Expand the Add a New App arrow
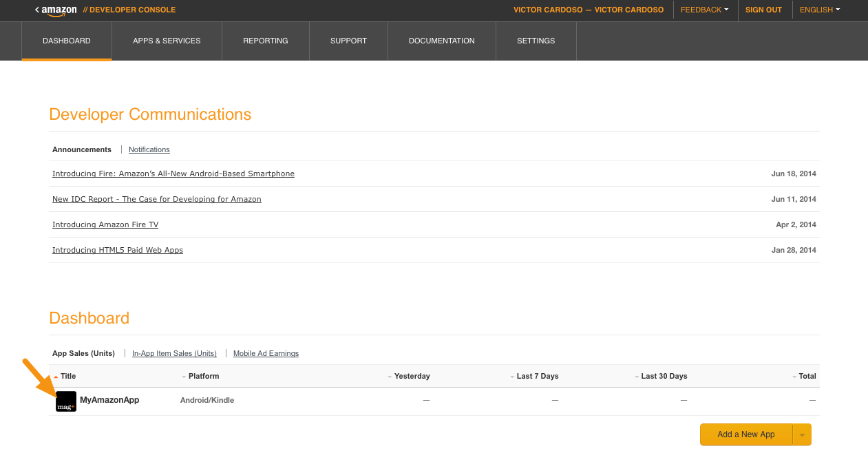Image resolution: width=868 pixels, height=473 pixels. (x=802, y=434)
